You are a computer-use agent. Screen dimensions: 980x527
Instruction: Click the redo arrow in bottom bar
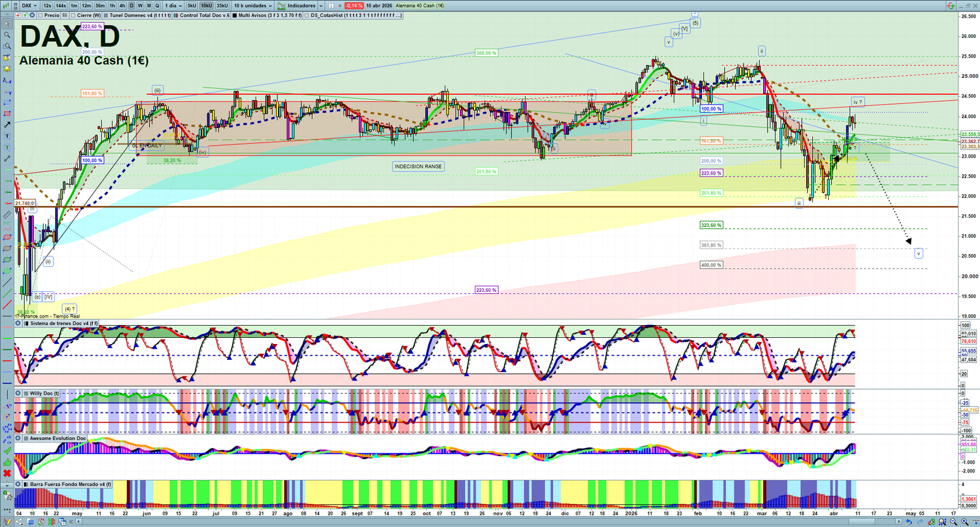[x=919, y=521]
